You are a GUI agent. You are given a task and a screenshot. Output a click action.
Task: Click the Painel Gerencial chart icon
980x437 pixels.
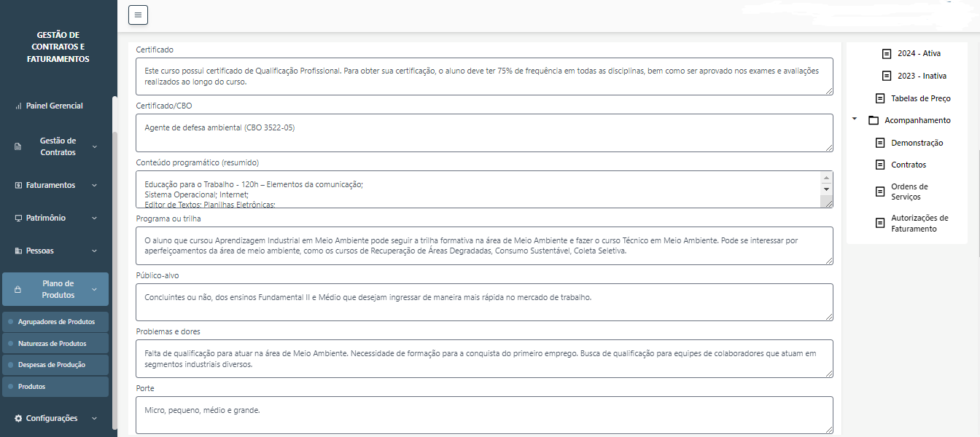click(18, 106)
